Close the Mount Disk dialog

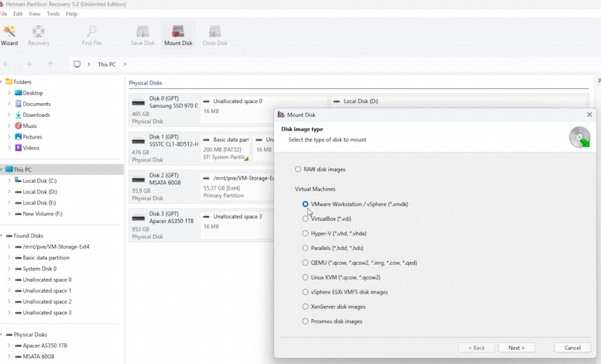click(x=589, y=115)
